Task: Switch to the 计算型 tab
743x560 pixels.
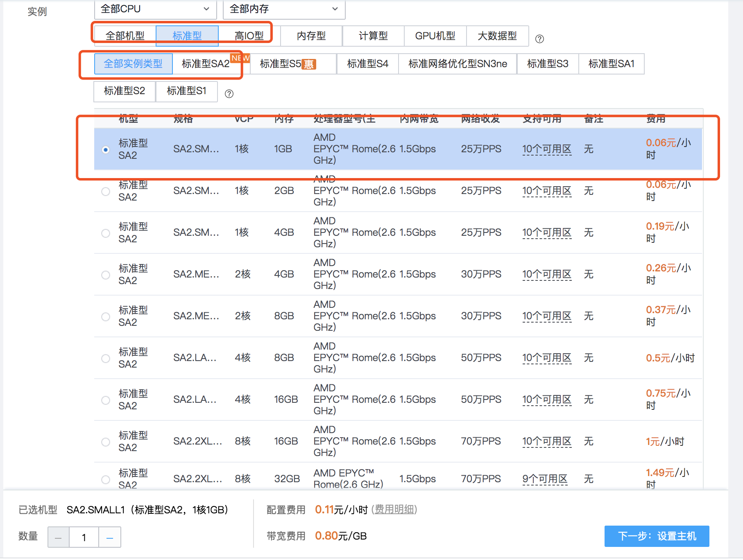Action: 373,36
